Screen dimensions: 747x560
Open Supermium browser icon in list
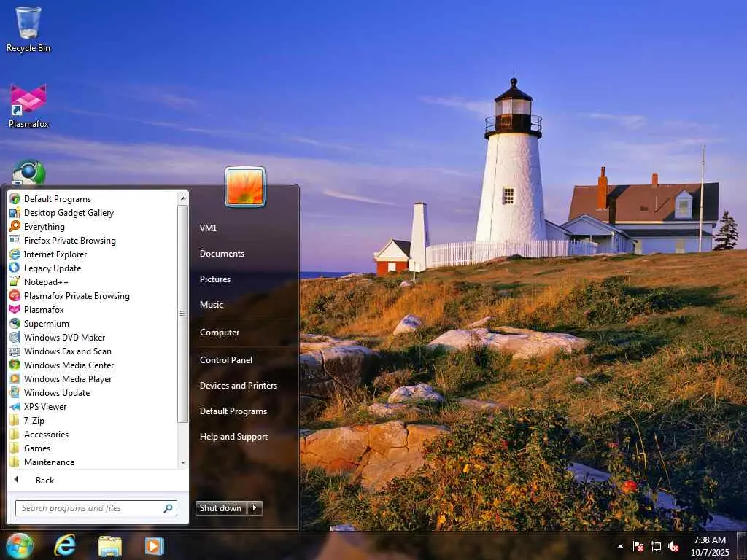[x=15, y=323]
